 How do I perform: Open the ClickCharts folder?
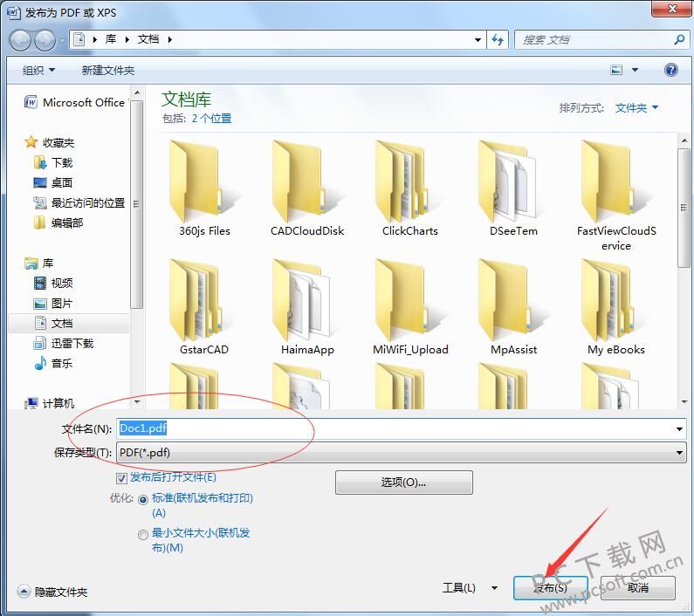coord(409,189)
